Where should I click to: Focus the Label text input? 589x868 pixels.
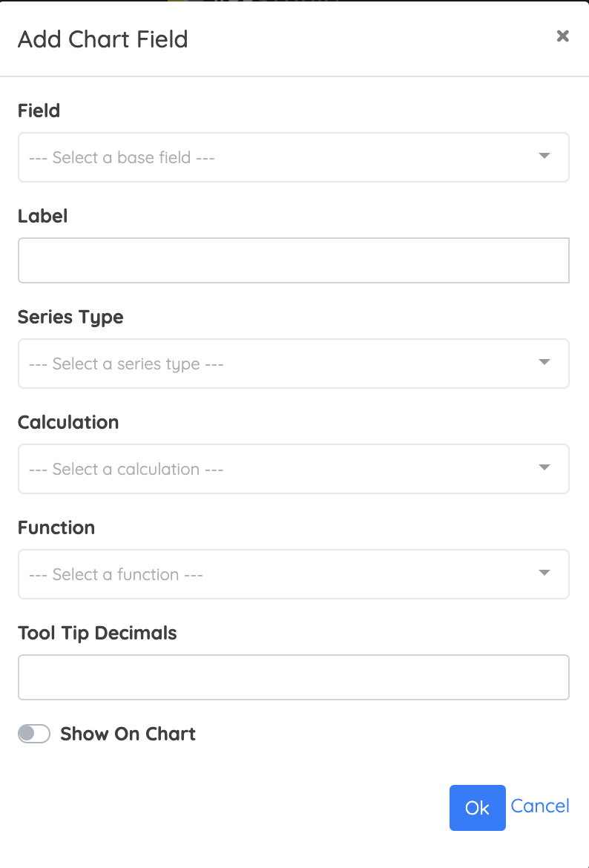pos(294,260)
